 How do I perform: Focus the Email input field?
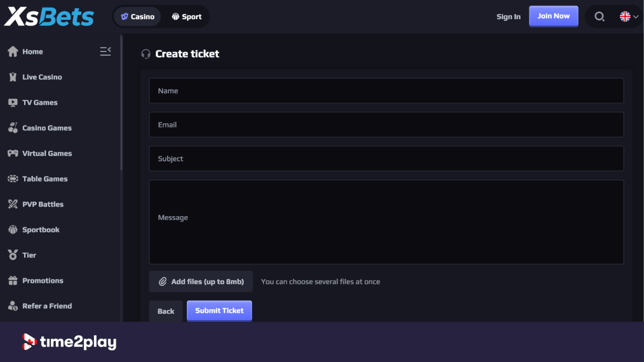point(386,124)
